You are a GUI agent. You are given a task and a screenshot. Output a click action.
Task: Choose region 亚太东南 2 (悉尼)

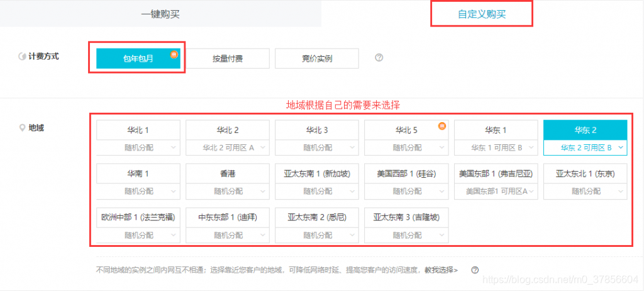(x=317, y=217)
